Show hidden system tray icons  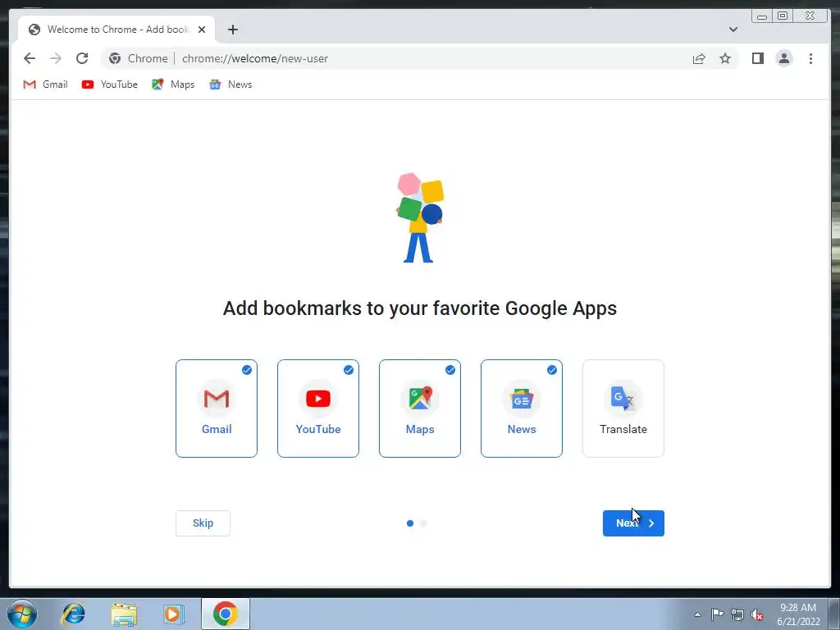pos(697,614)
